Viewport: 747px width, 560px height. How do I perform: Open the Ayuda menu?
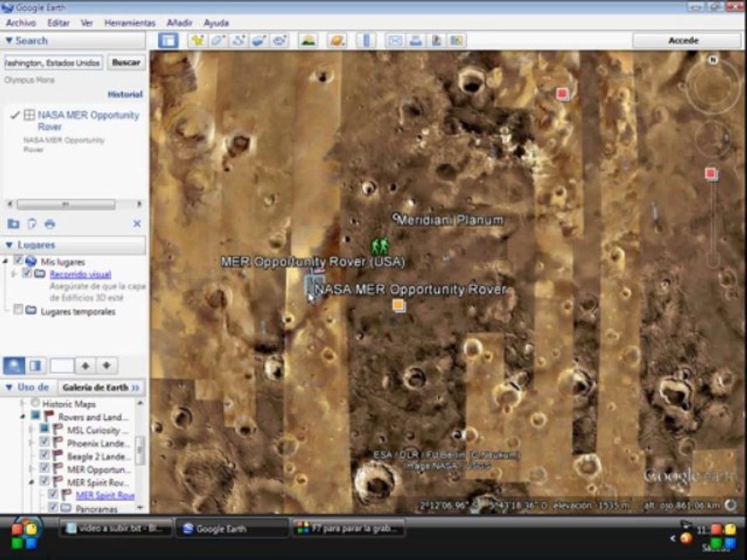click(216, 23)
